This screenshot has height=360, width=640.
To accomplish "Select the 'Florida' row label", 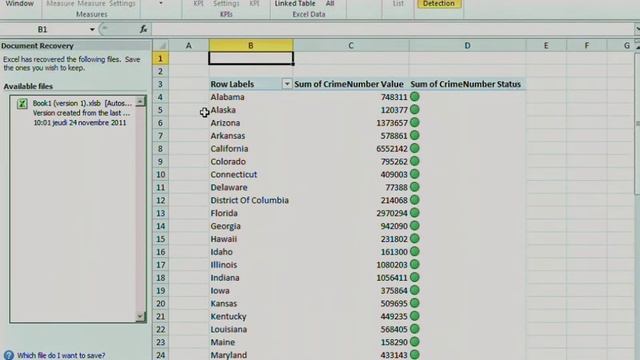I will tap(224, 213).
